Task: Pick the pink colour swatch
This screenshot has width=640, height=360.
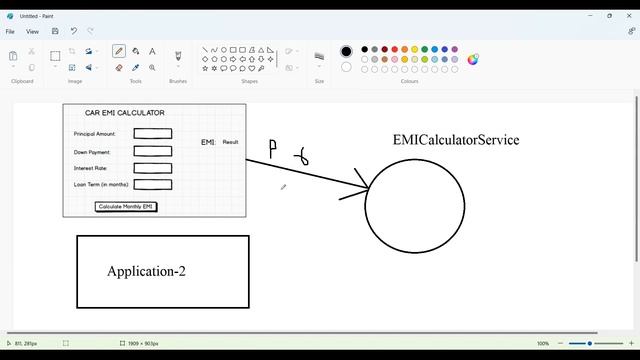Action: tap(395, 59)
